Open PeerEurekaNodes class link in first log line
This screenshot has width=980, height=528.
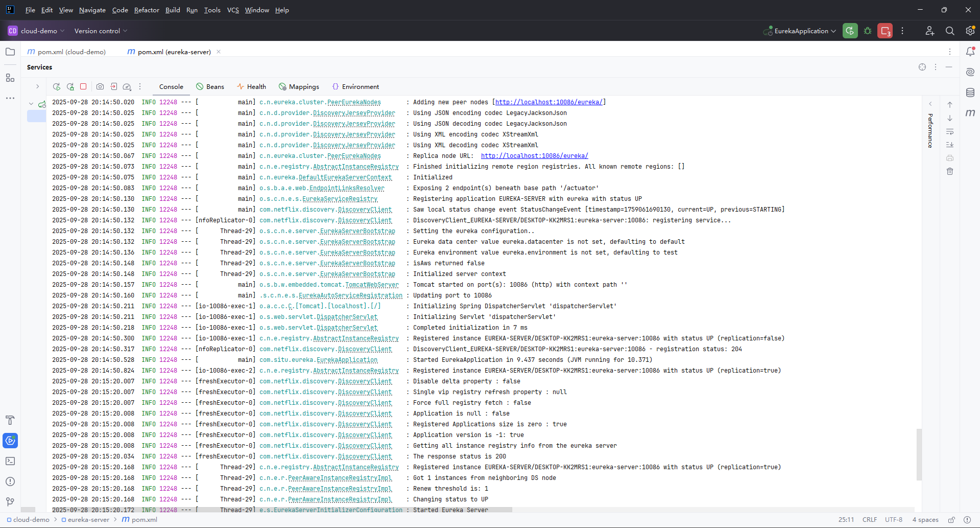point(354,102)
